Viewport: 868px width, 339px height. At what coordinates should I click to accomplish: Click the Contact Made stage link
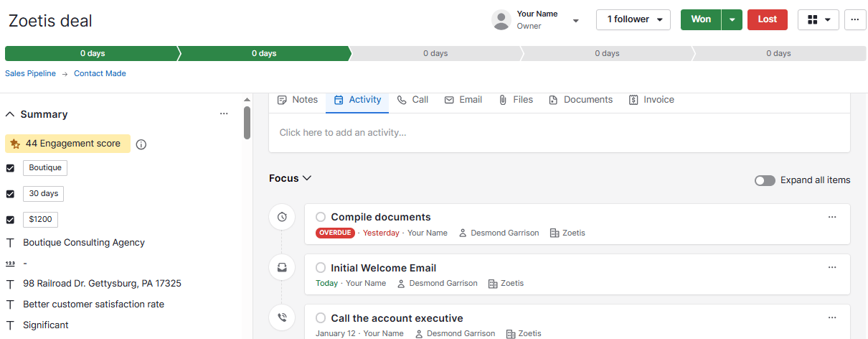100,73
